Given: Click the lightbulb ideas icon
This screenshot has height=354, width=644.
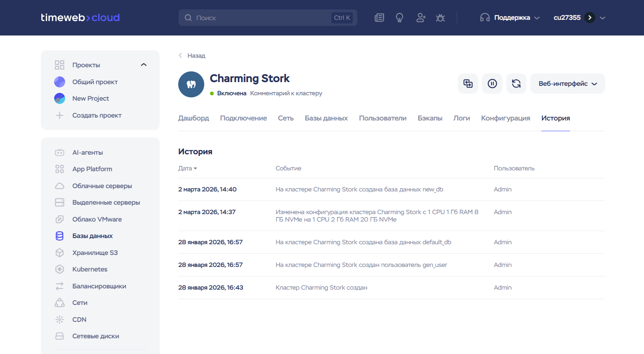Looking at the screenshot, I should pos(399,18).
